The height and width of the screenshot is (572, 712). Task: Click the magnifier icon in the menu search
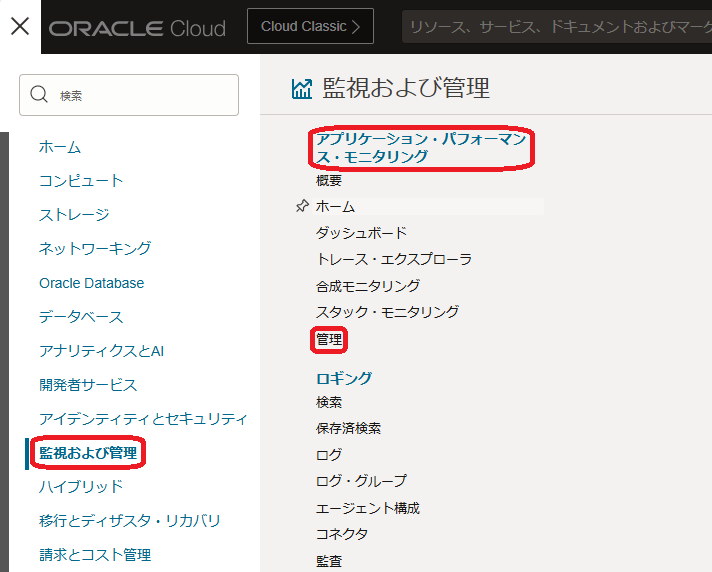(39, 94)
